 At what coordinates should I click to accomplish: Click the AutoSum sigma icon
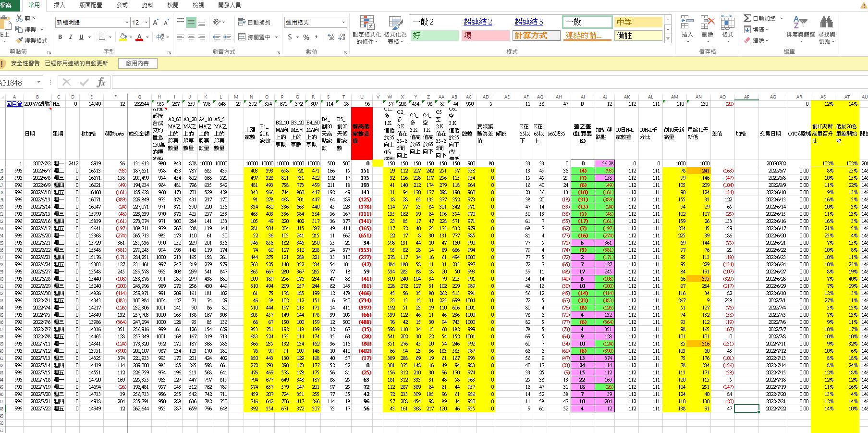pyautogui.click(x=747, y=18)
